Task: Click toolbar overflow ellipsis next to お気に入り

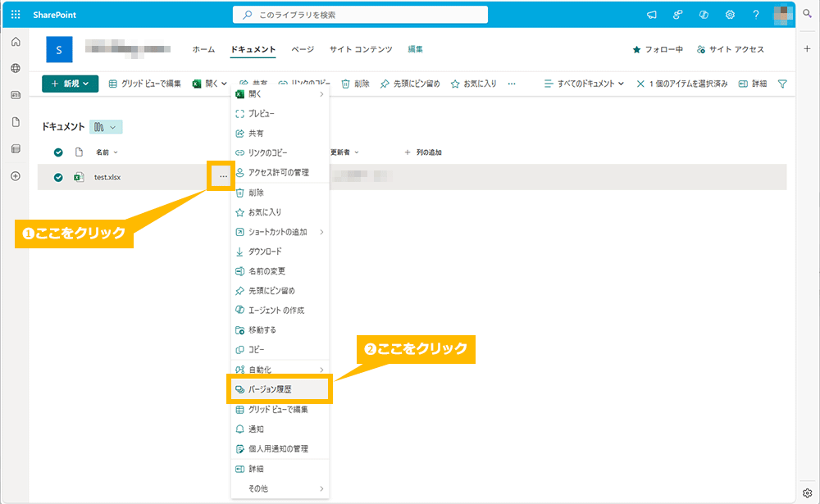Action: tap(512, 84)
